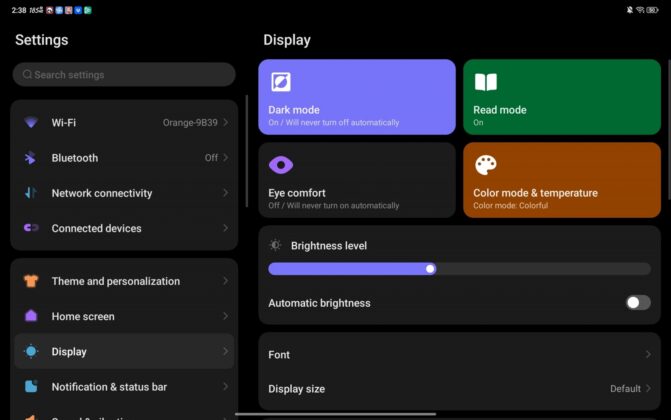Viewport: 671px width, 420px height.
Task: Toggle the Dark mode tile
Action: click(357, 97)
